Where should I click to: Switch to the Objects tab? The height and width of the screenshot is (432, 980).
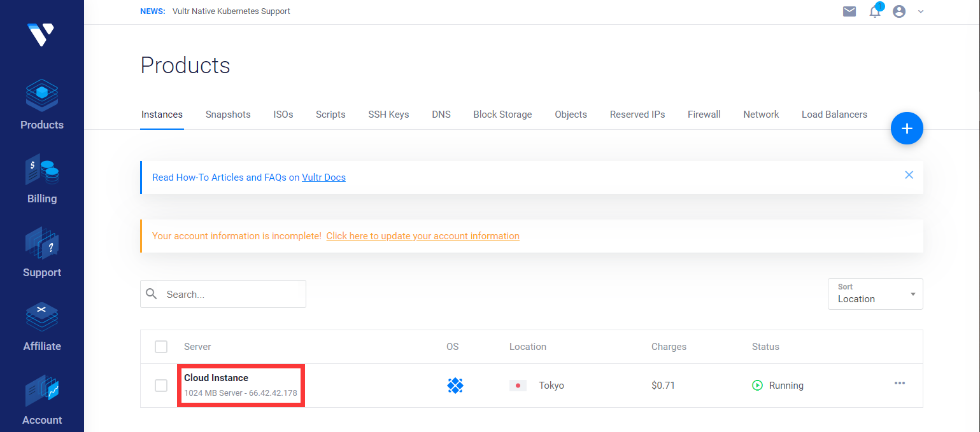[x=571, y=115]
